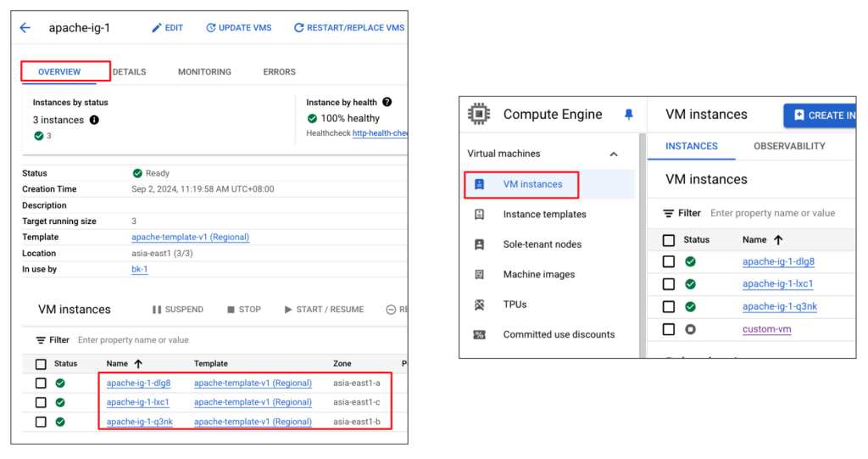Viewport: 868px width, 459px height.
Task: Switch to the OVERVIEW tab
Action: 59,72
